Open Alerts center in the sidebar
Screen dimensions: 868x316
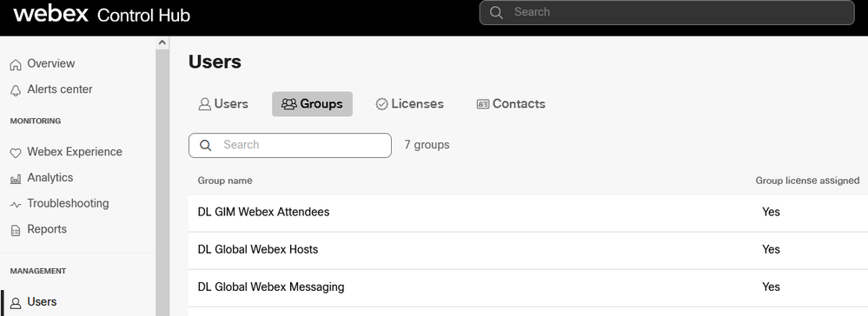click(60, 89)
